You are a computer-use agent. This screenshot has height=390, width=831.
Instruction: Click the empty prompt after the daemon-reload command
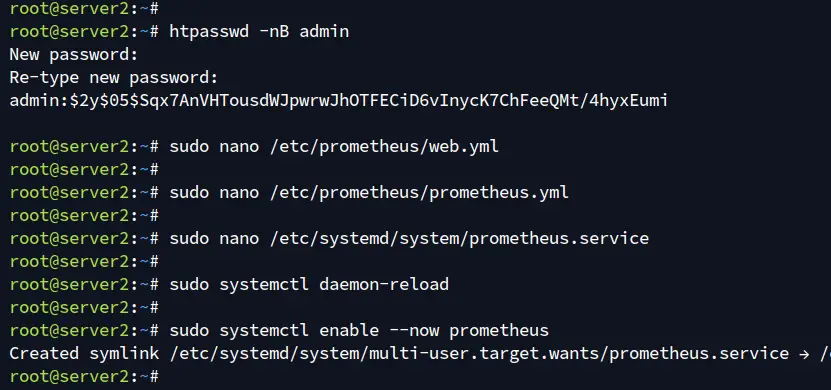84,307
